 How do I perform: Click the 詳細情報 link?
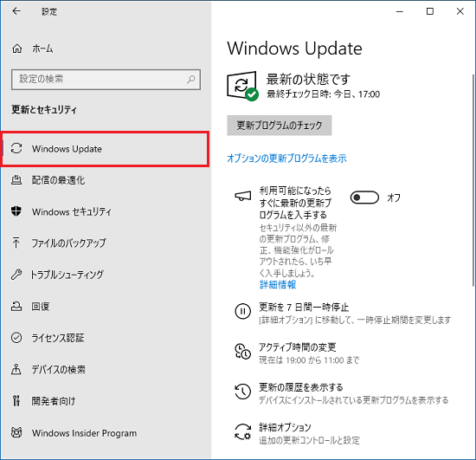pos(278,285)
